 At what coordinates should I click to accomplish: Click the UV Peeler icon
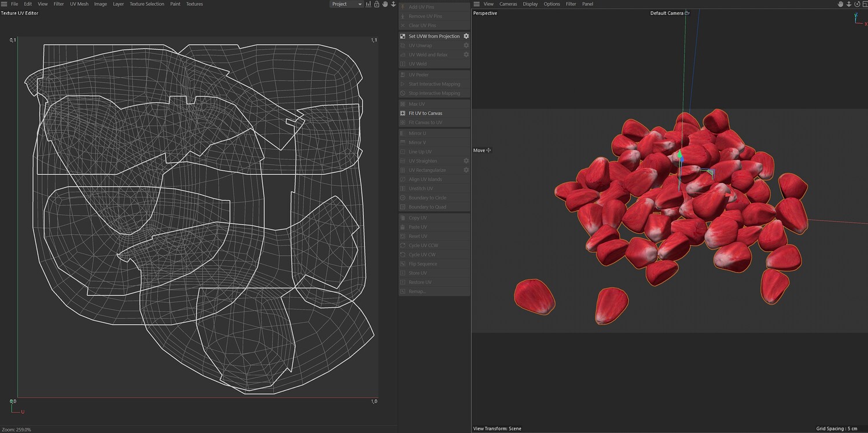point(403,75)
